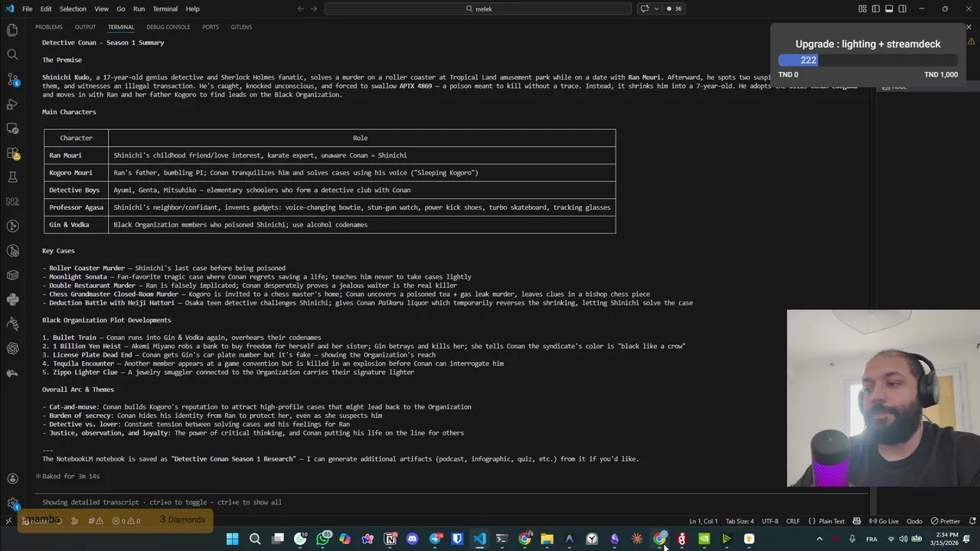Screen dimensions: 980x551
Task: Change the CRLF line ending
Action: coord(792,521)
